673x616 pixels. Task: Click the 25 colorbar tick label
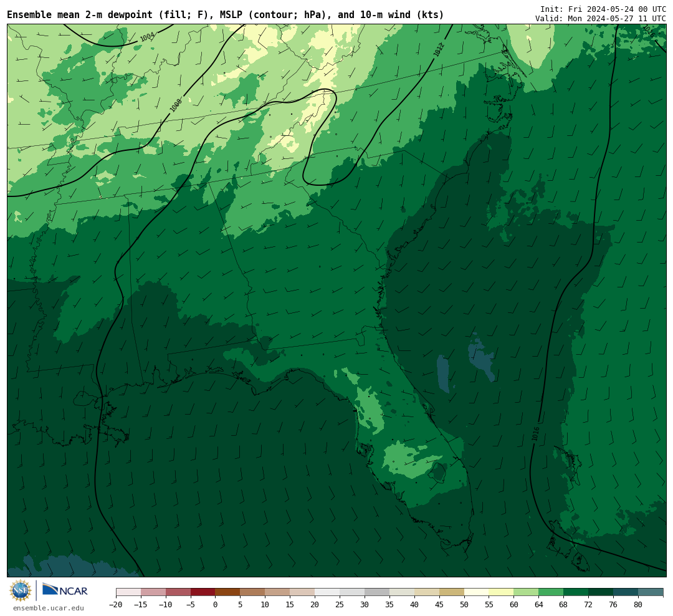(x=340, y=604)
